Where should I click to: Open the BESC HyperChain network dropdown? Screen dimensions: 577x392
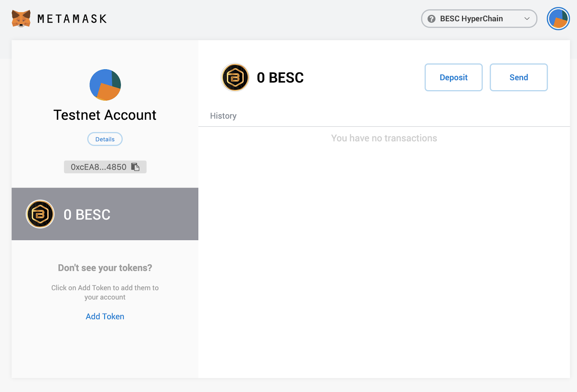pos(471,19)
